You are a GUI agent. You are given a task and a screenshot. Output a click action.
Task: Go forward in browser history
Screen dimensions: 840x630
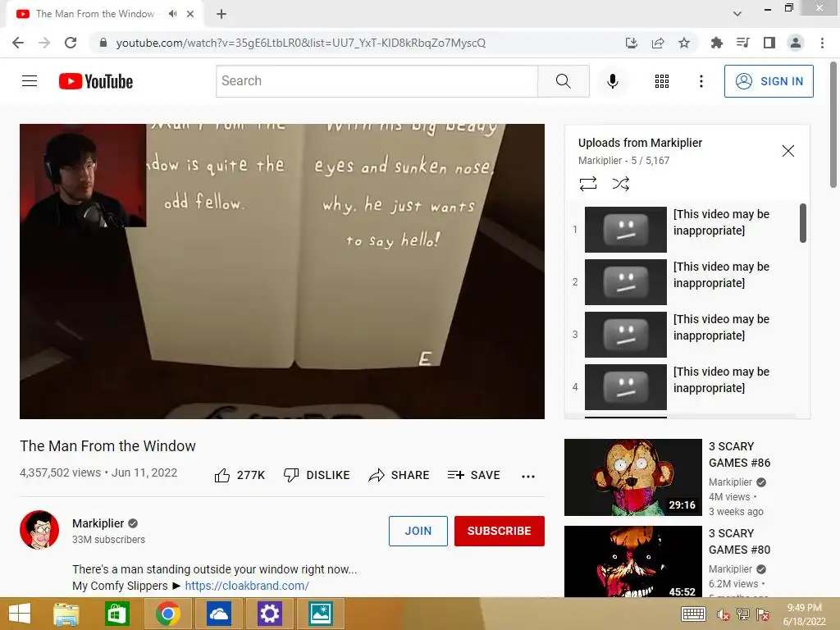[44, 43]
